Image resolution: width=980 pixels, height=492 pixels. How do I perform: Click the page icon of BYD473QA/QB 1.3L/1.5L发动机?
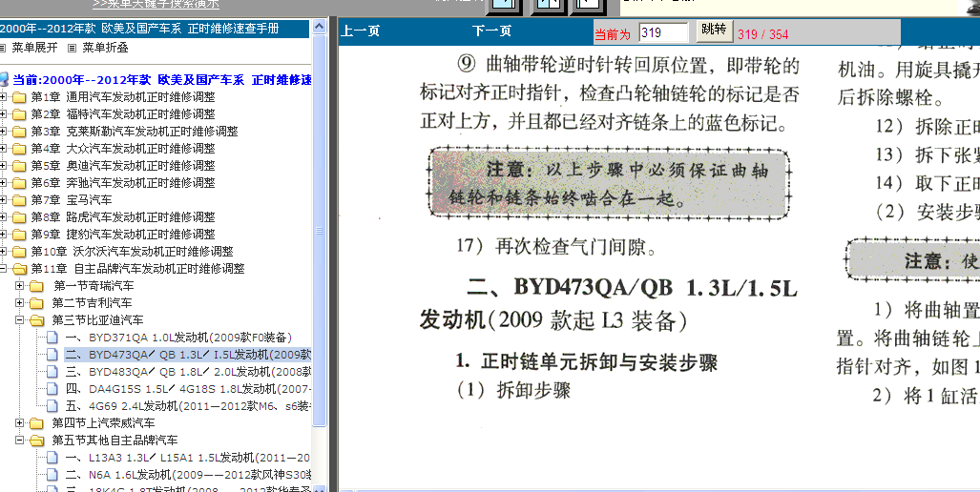(52, 355)
